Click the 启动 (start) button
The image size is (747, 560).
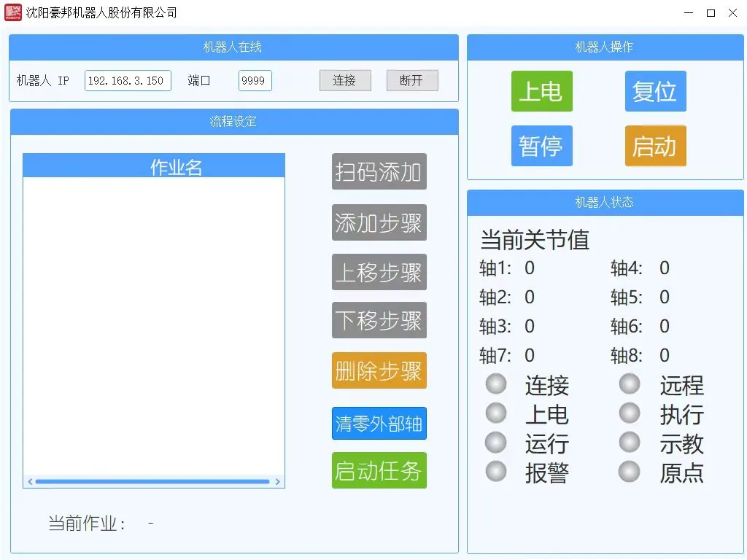[654, 146]
